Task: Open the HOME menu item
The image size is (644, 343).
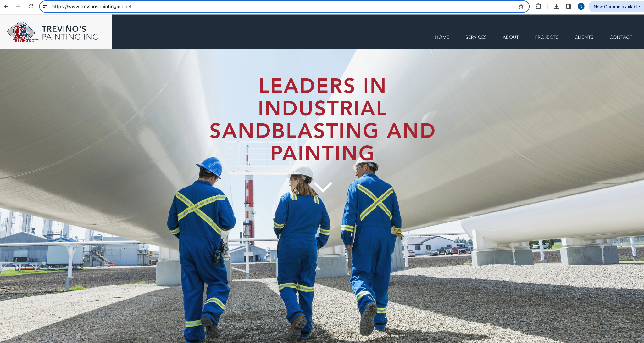Action: [442, 37]
